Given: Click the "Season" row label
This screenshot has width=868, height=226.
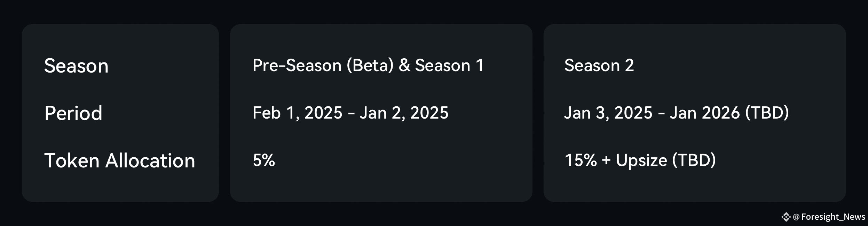Looking at the screenshot, I should [76, 66].
